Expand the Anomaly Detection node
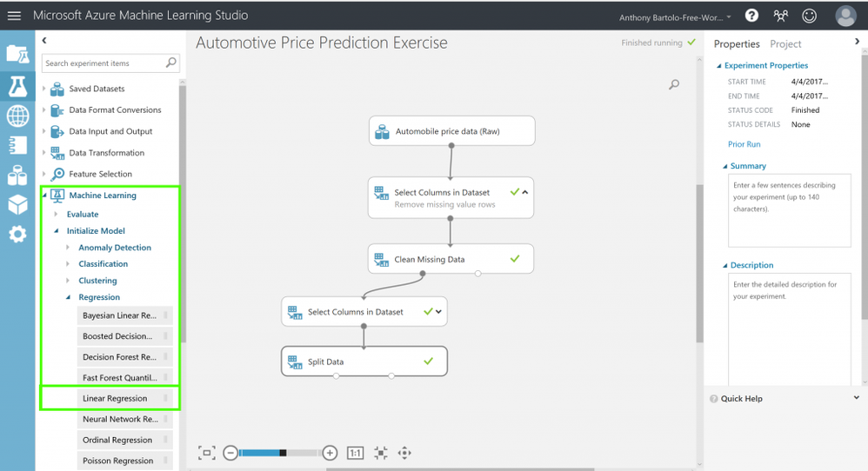 click(69, 248)
